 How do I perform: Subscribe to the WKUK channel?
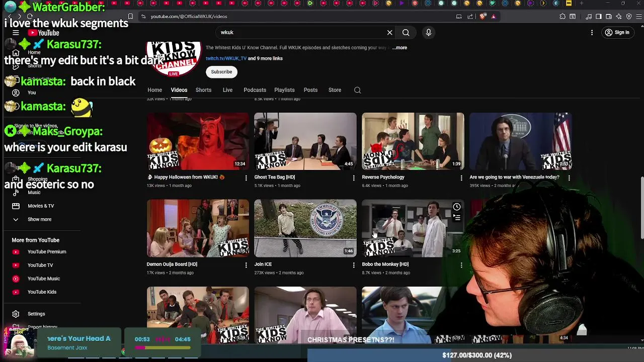pos(221,72)
